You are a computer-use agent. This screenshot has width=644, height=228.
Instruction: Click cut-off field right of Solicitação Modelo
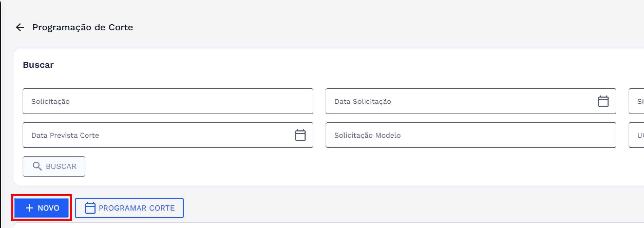[637, 135]
